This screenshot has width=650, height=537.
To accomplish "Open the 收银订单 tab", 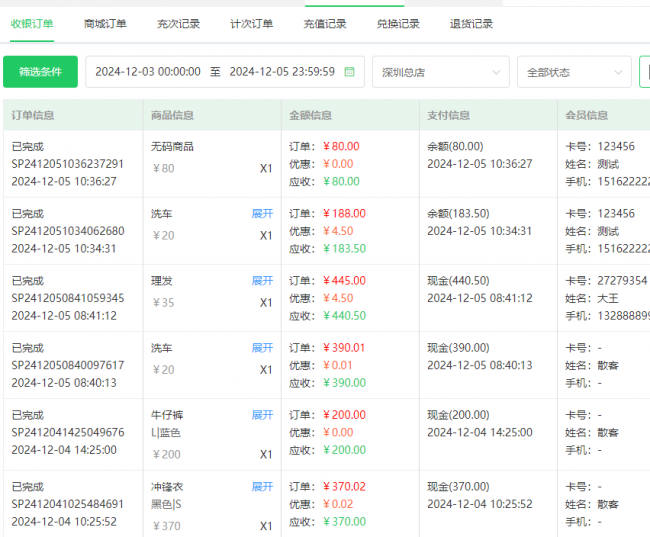I will [32, 24].
